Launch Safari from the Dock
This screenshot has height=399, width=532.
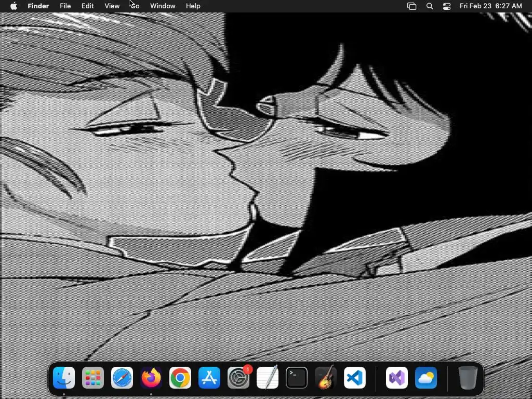pyautogui.click(x=122, y=378)
